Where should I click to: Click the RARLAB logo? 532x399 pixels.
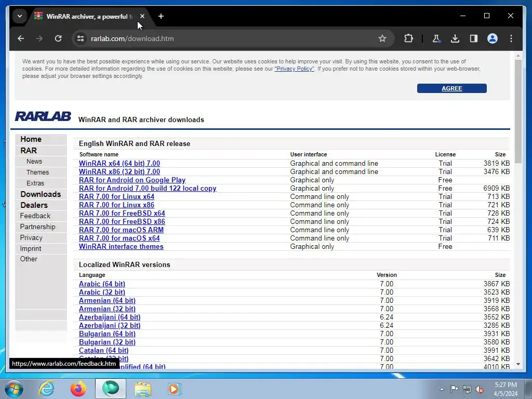pos(43,116)
